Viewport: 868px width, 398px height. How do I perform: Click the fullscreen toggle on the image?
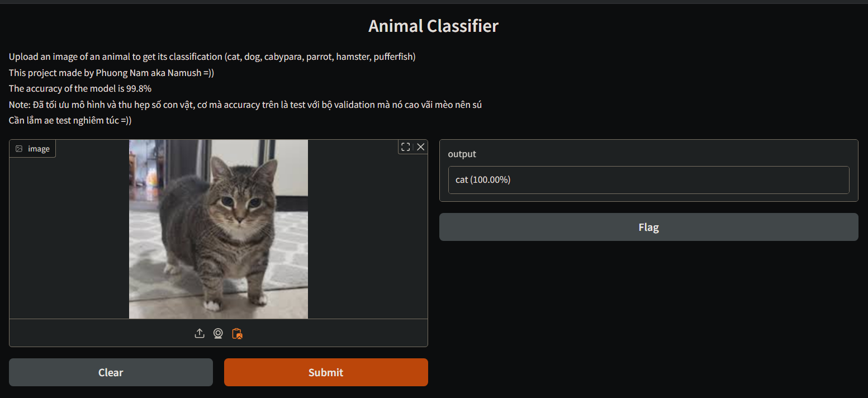click(x=405, y=147)
